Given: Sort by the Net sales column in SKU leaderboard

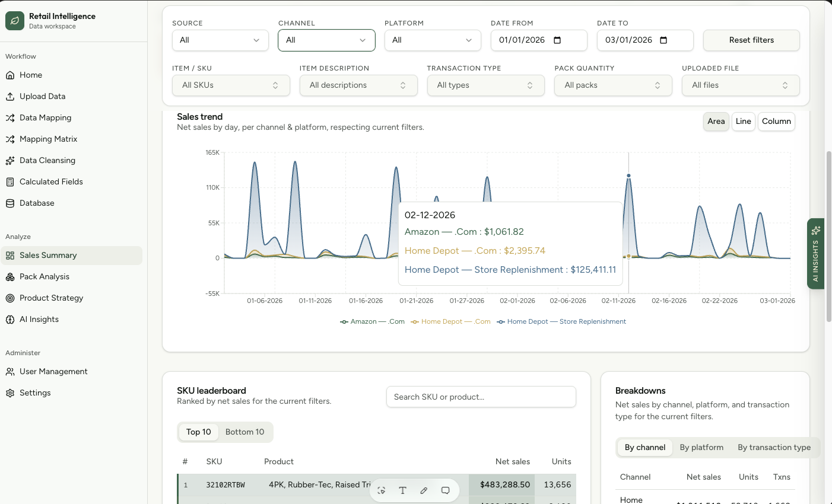Looking at the screenshot, I should point(513,462).
